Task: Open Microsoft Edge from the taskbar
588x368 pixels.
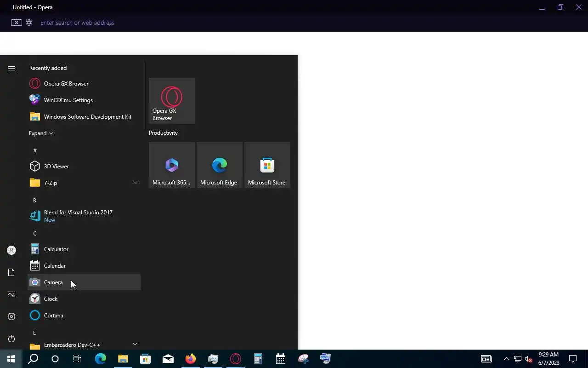Action: [101, 359]
